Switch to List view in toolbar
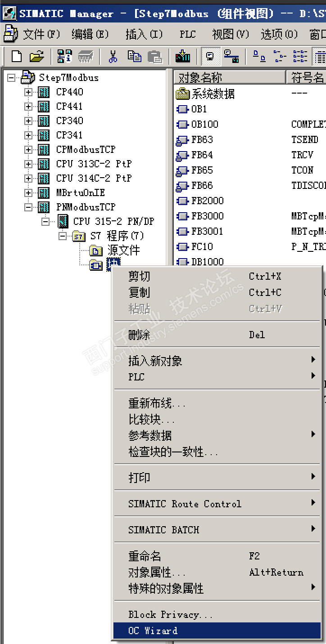Screen dimensions: 326x644 coord(300,57)
